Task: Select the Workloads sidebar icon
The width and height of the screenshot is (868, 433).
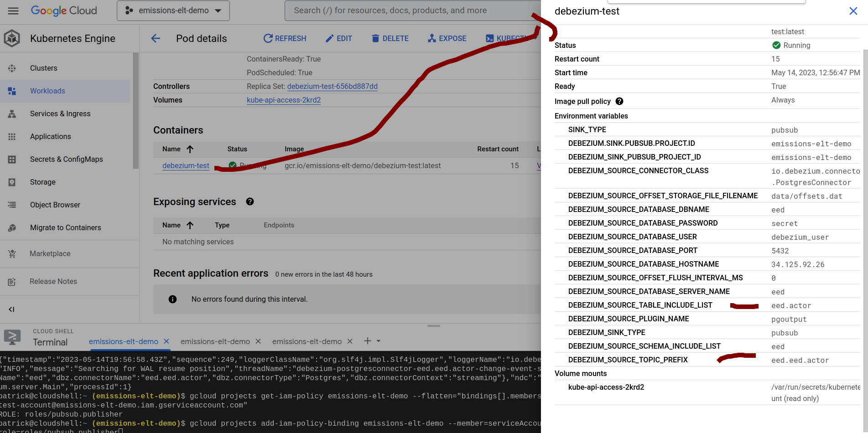Action: pos(12,91)
